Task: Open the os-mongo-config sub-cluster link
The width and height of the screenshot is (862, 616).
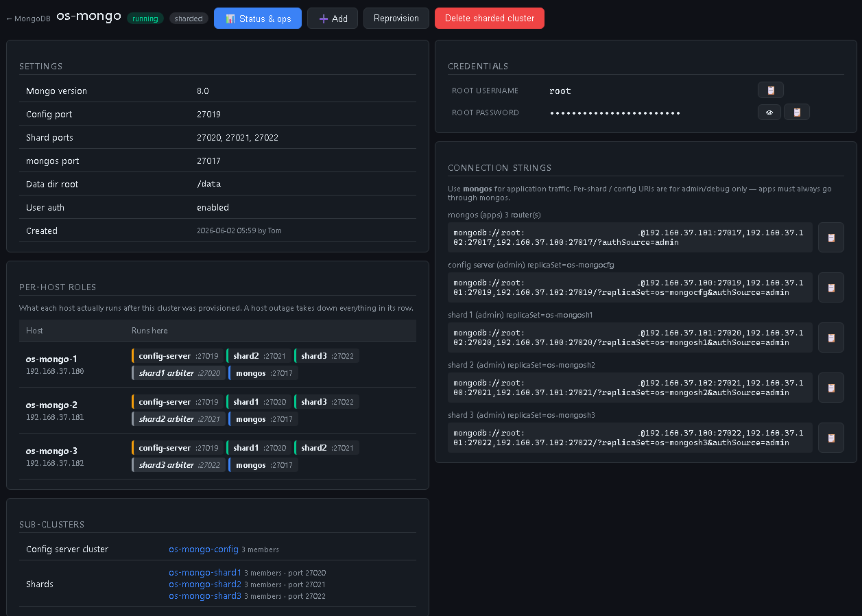Action: pyautogui.click(x=204, y=549)
